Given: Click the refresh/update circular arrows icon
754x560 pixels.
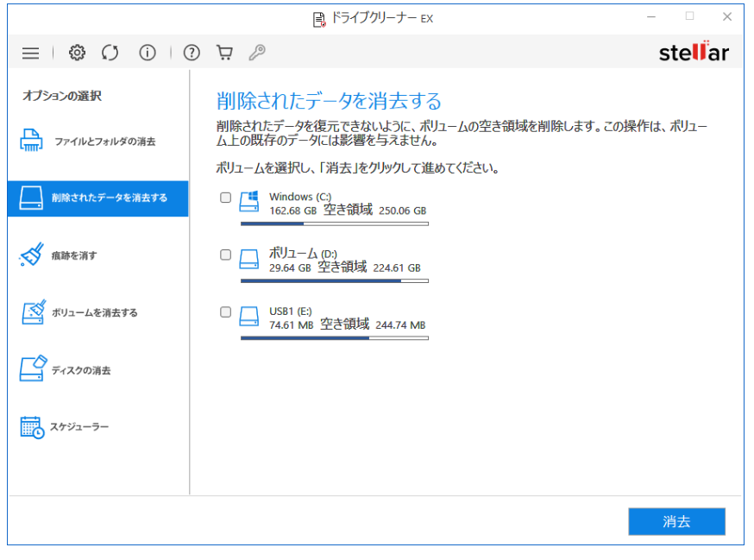Looking at the screenshot, I should click(110, 53).
